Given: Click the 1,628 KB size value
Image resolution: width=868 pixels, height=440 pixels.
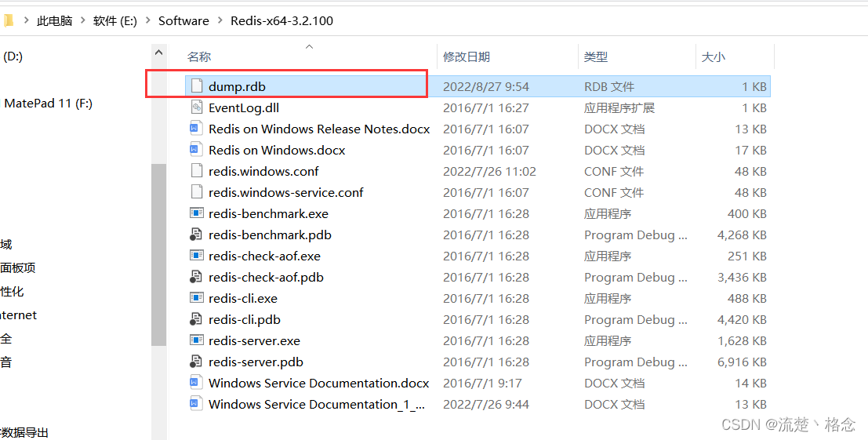Looking at the screenshot, I should click(x=742, y=340).
